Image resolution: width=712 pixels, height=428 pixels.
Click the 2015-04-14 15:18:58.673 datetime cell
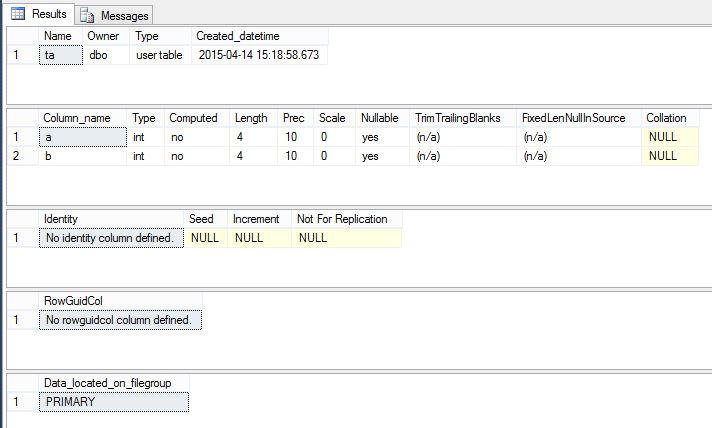pos(260,55)
